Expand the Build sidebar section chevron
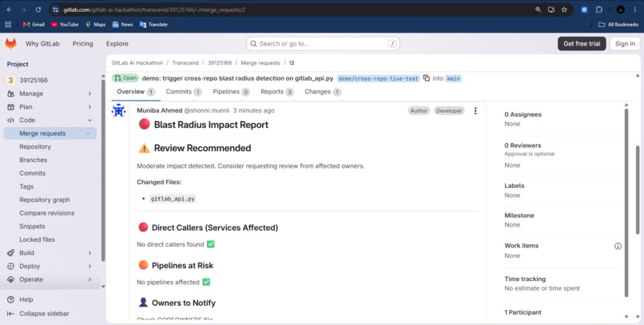This screenshot has width=644, height=325. click(89, 253)
